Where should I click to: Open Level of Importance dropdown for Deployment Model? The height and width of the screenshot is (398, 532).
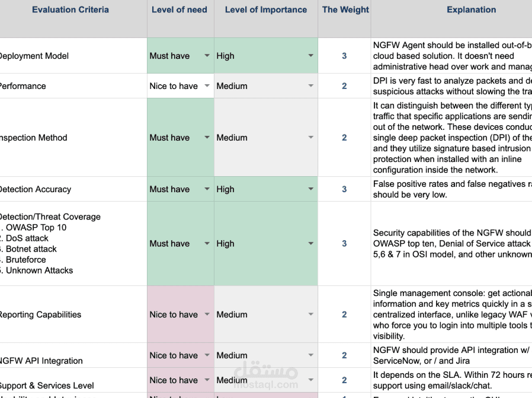tap(311, 56)
